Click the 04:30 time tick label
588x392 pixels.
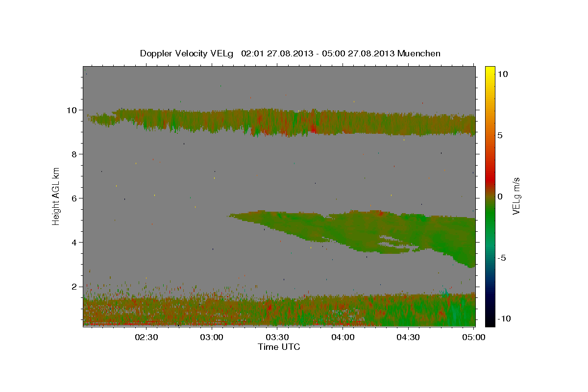coord(408,337)
